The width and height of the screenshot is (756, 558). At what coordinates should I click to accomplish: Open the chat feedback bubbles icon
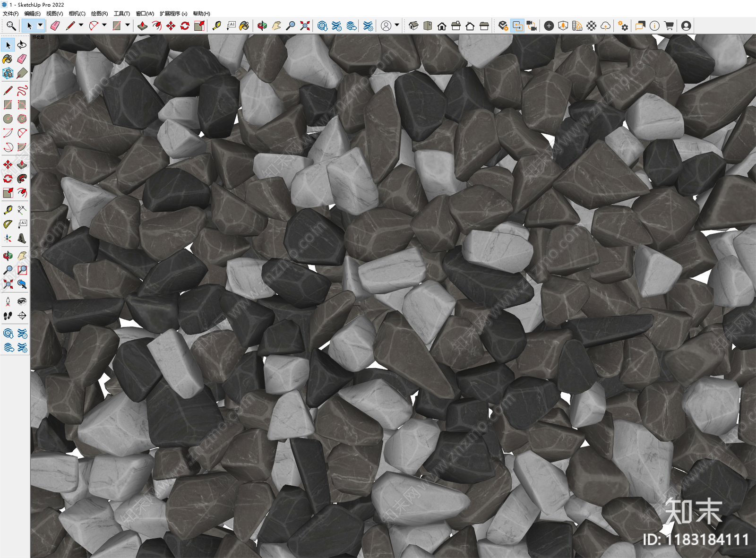pyautogui.click(x=640, y=26)
